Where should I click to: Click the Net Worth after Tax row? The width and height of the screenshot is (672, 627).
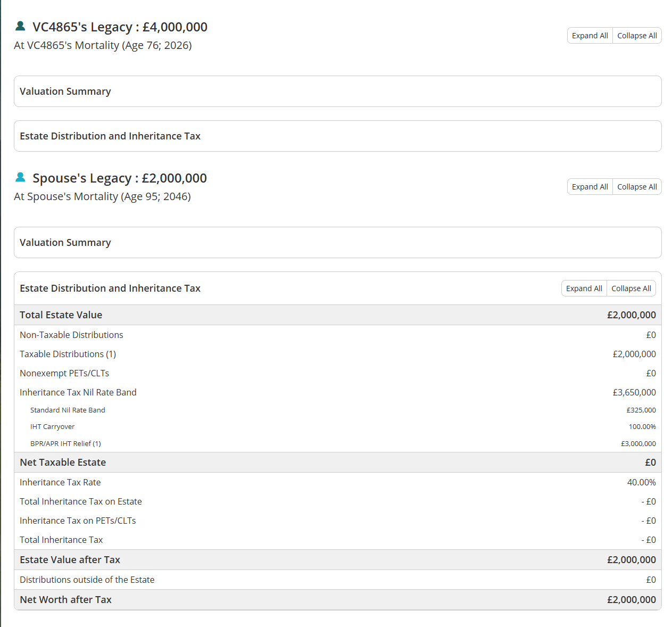tap(65, 600)
